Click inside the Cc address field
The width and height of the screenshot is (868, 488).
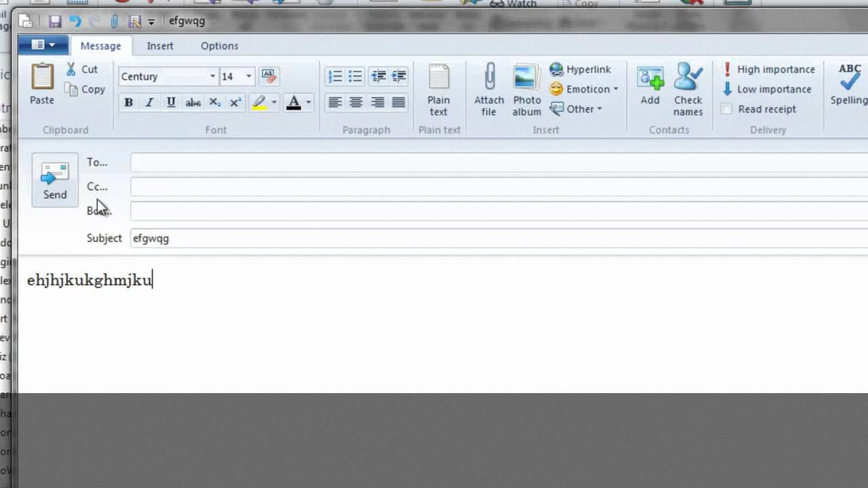pos(499,187)
